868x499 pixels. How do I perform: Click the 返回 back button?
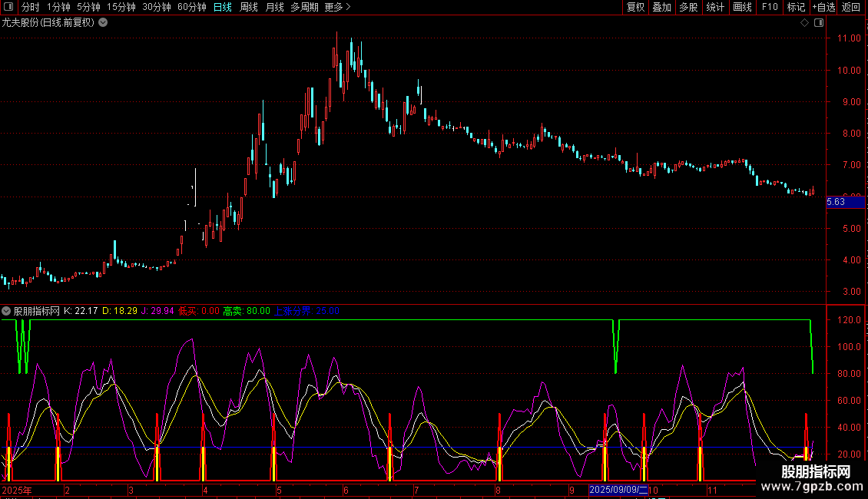pos(851,8)
